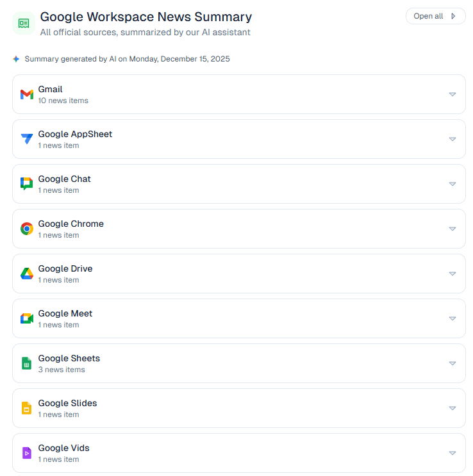This screenshot has height=476, width=473.
Task: Select the Google Meet section heading
Action: (x=65, y=313)
